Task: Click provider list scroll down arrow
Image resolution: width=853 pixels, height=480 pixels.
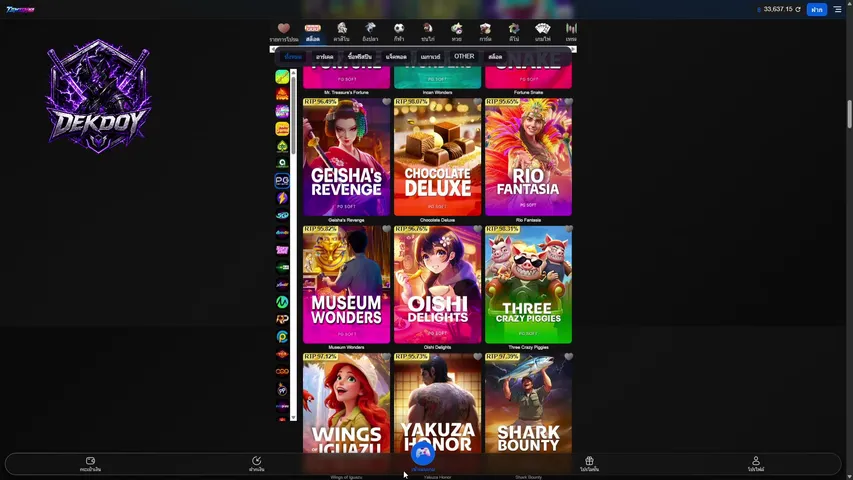Action: [x=293, y=417]
